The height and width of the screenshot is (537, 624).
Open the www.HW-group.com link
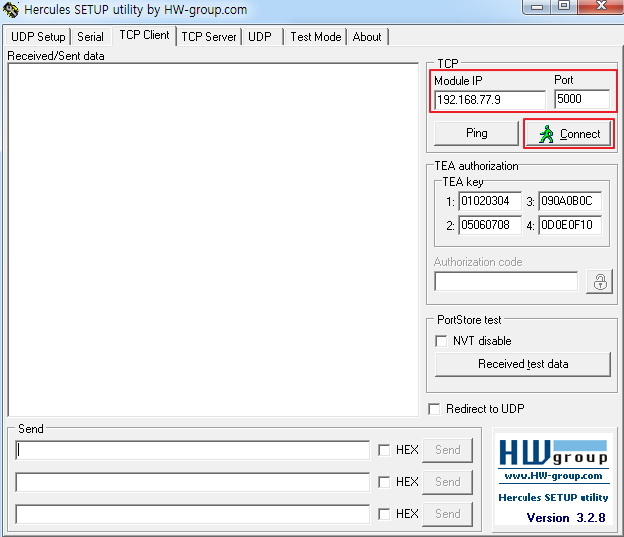click(x=553, y=476)
